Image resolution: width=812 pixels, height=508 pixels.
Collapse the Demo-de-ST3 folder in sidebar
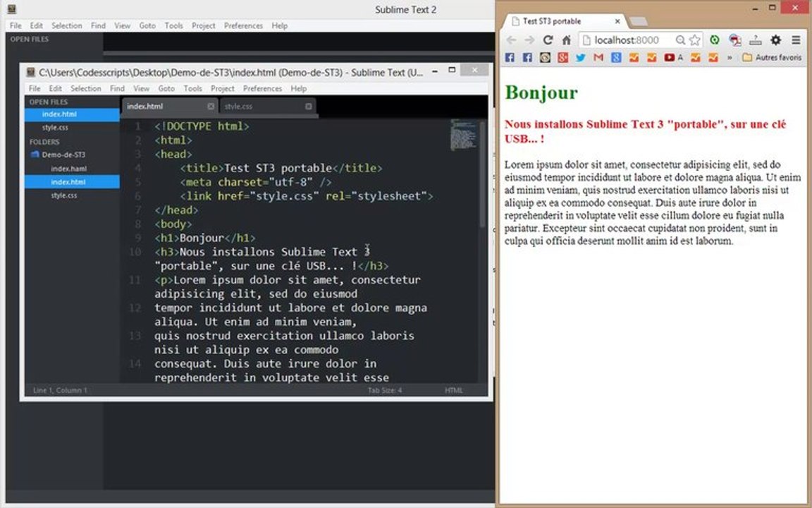click(35, 155)
